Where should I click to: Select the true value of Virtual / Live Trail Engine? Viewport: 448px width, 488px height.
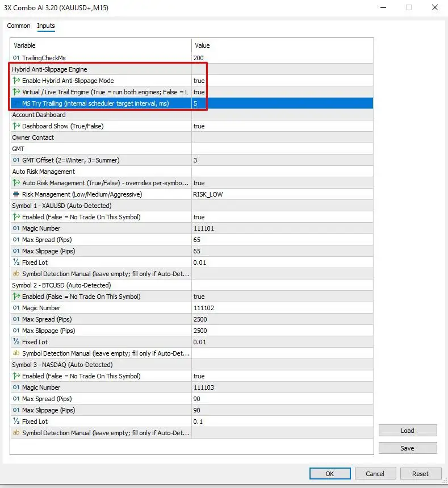pyautogui.click(x=199, y=92)
